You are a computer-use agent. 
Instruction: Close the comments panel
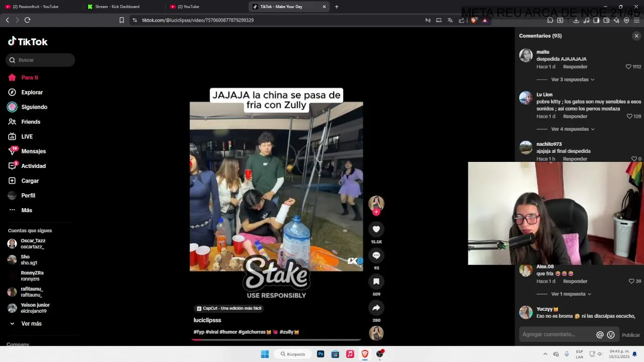point(636,36)
